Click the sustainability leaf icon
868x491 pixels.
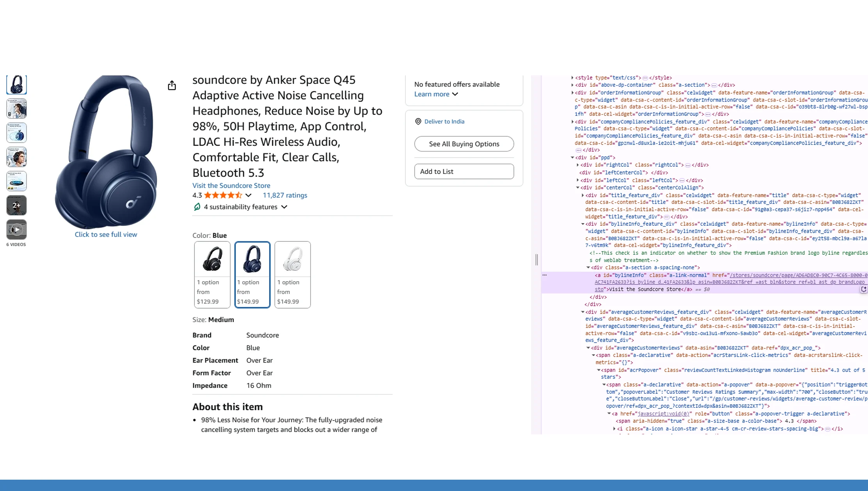click(197, 207)
